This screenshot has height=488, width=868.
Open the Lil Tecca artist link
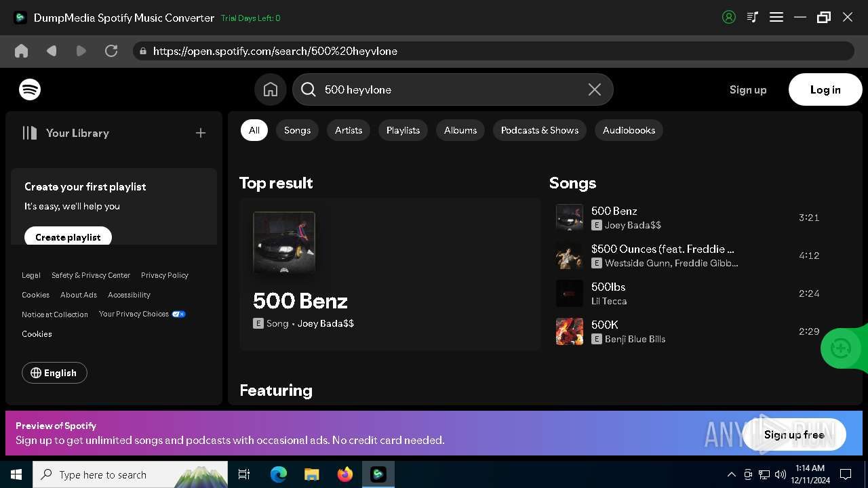click(609, 301)
